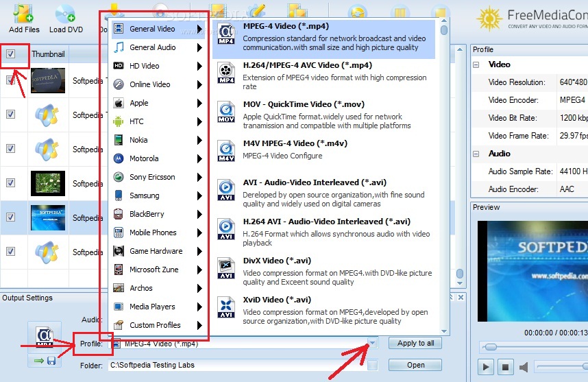The height and width of the screenshot is (382, 588).
Task: Open the Sony Ericsson category
Action: (158, 177)
